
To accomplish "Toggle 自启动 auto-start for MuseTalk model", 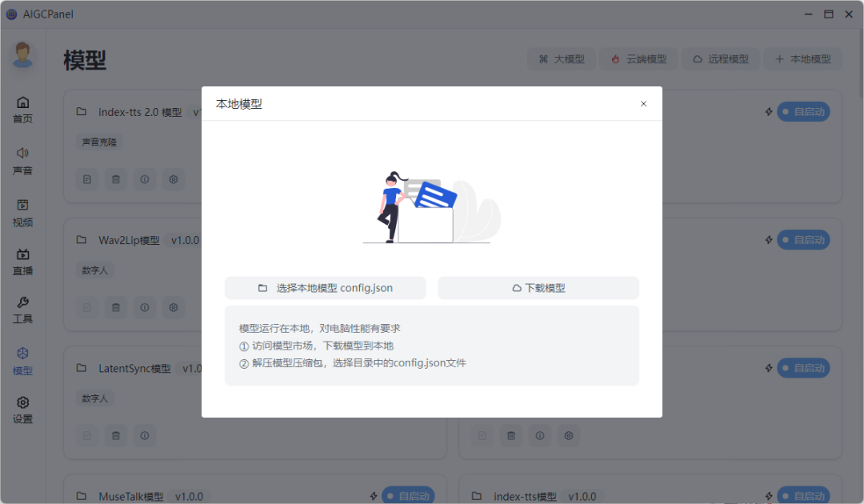I will tap(408, 495).
